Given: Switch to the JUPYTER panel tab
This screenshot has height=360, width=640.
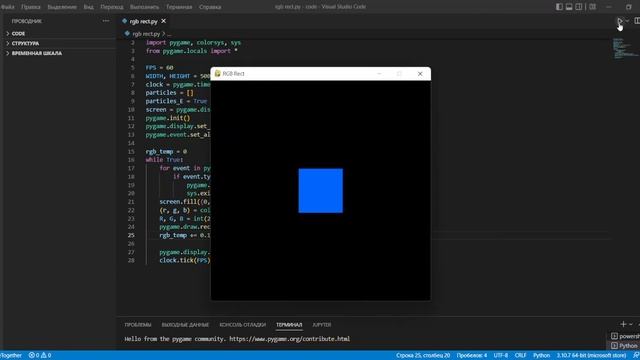Looking at the screenshot, I should pyautogui.click(x=322, y=325).
